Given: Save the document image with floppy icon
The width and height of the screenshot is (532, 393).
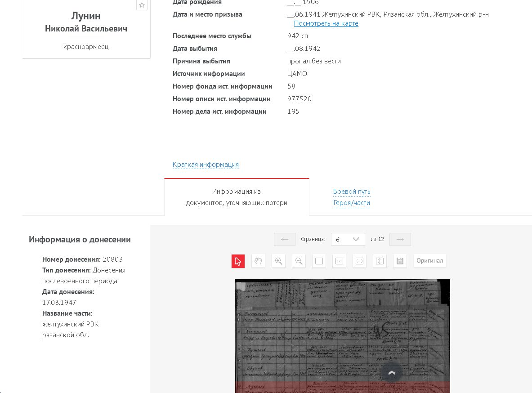Looking at the screenshot, I should [400, 261].
